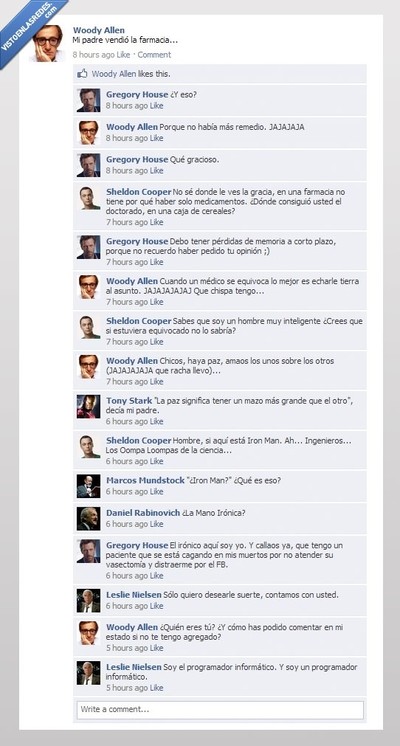Click Tony Stark's Iron Man avatar
The width and height of the screenshot is (400, 746).
(x=88, y=406)
